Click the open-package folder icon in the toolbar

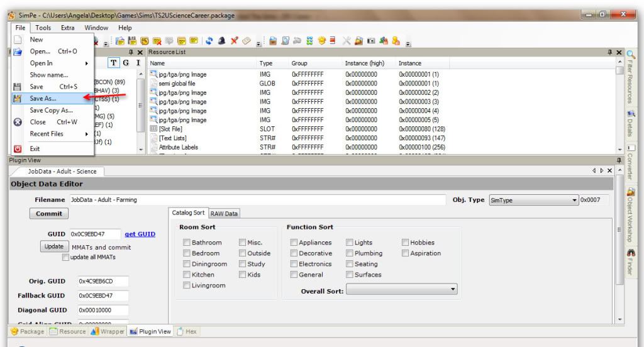(120, 41)
